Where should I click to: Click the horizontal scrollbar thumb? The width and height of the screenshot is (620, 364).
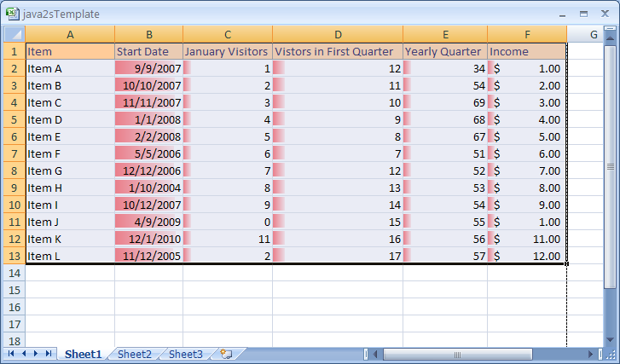pos(457,354)
